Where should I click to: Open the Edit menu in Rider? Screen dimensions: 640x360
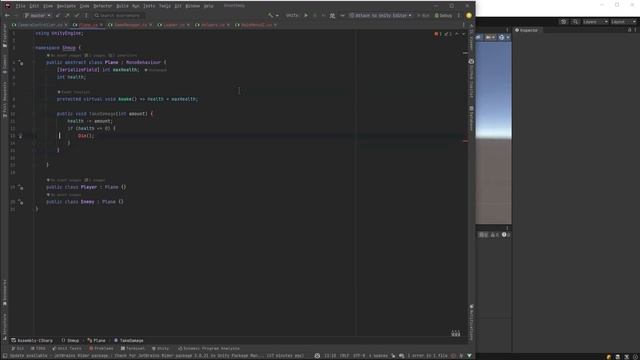click(34, 6)
